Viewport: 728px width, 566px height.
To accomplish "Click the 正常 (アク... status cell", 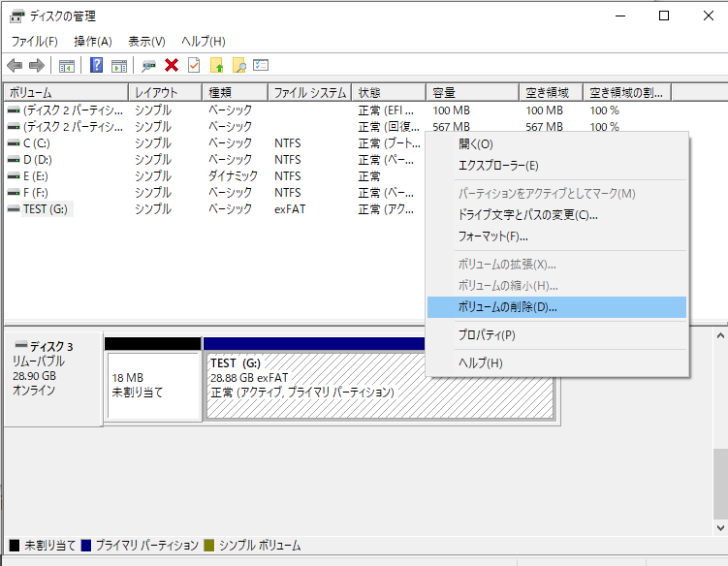I will click(x=386, y=209).
